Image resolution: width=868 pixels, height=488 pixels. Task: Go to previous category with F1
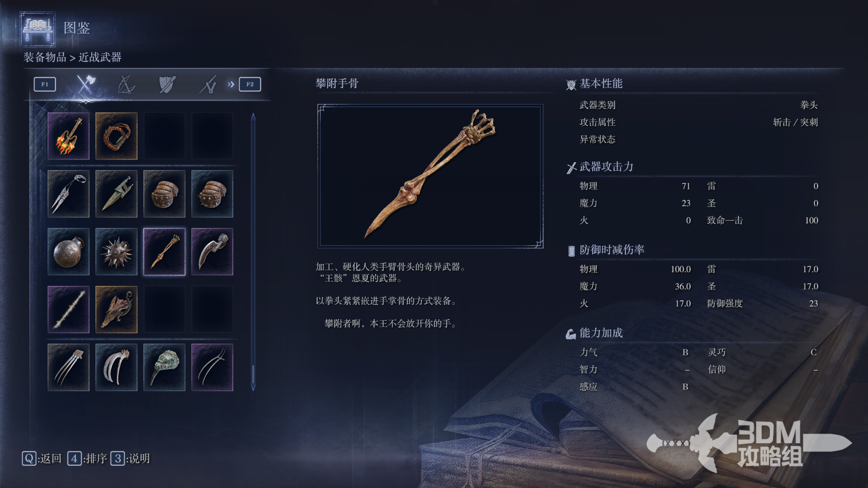45,84
